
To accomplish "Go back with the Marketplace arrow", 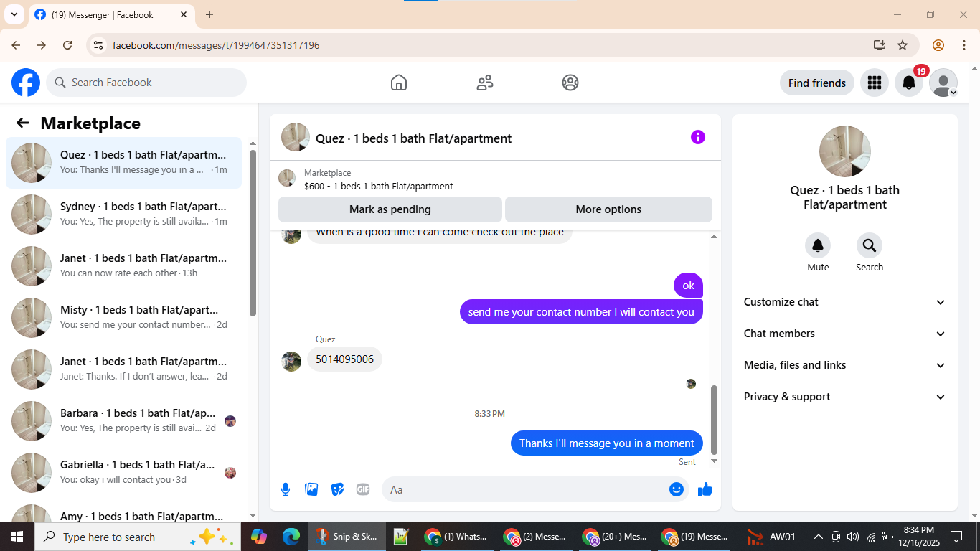I will pyautogui.click(x=23, y=123).
